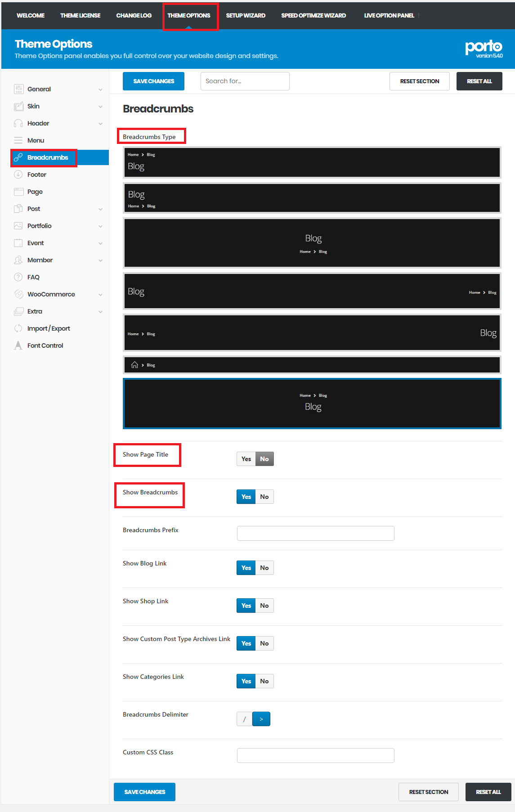Click the Menu hamburger icon in sidebar

[x=18, y=140]
